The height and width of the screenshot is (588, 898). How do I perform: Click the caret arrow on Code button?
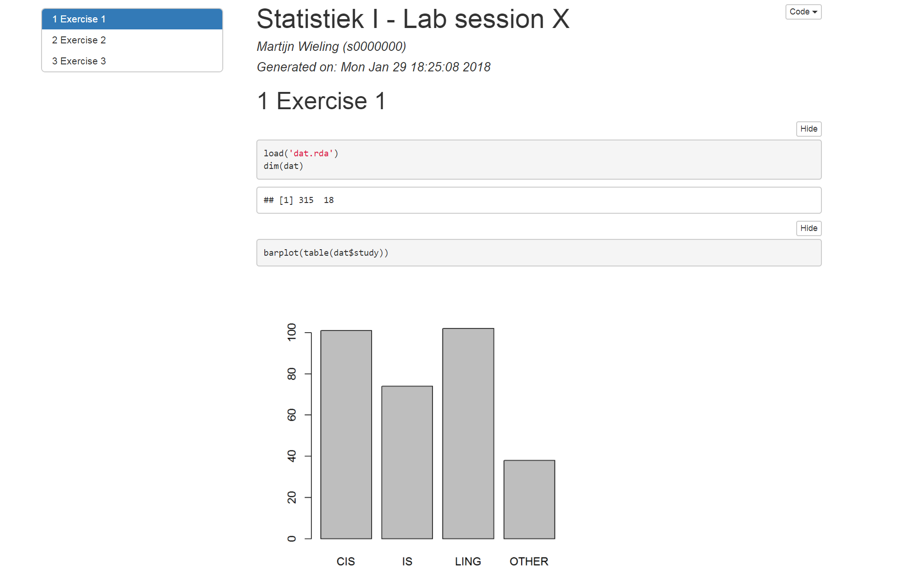pos(815,12)
